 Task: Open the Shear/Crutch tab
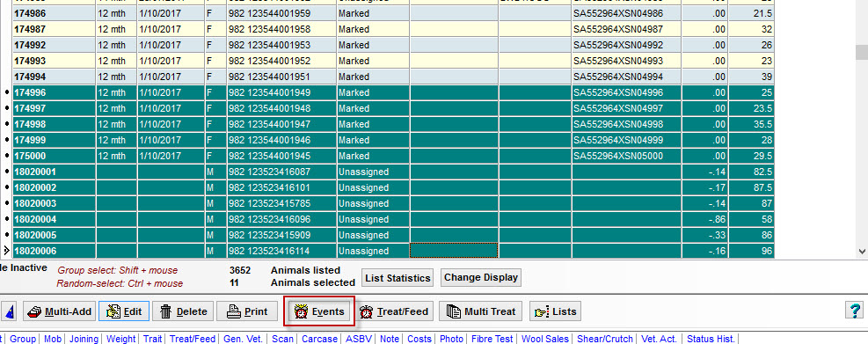pyautogui.click(x=606, y=339)
